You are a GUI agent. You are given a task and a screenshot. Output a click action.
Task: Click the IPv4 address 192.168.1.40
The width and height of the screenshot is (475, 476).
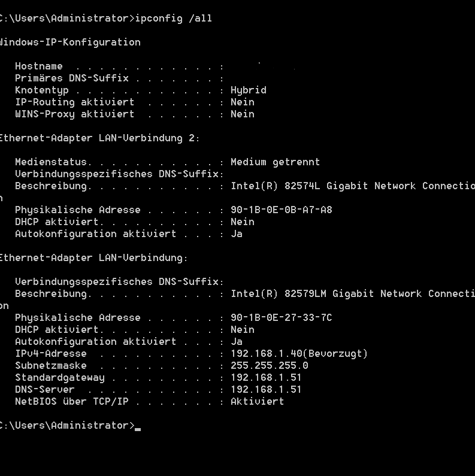(x=267, y=354)
